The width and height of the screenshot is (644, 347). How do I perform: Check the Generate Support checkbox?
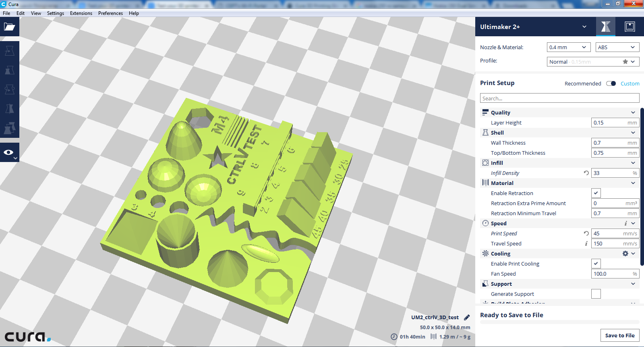[596, 294]
